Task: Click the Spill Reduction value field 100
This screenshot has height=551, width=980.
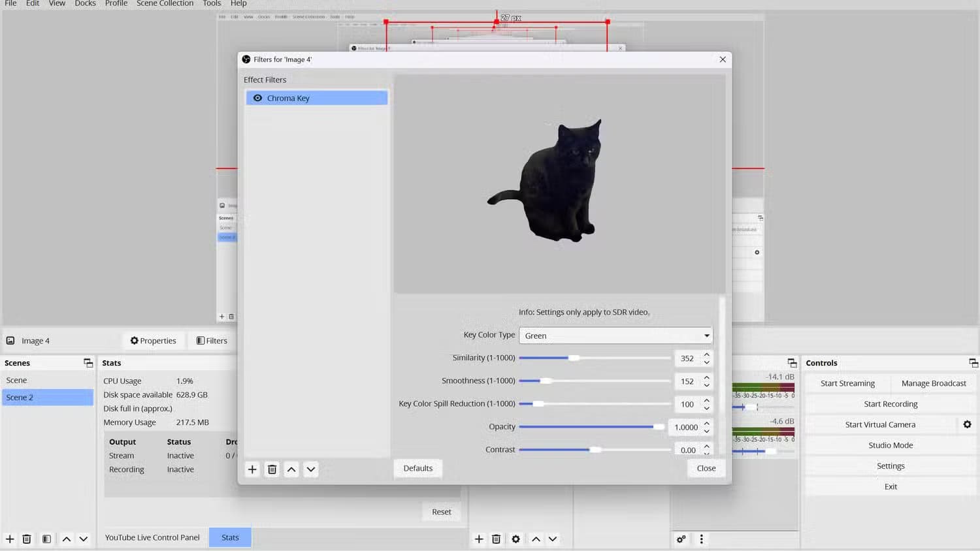Action: coord(687,404)
